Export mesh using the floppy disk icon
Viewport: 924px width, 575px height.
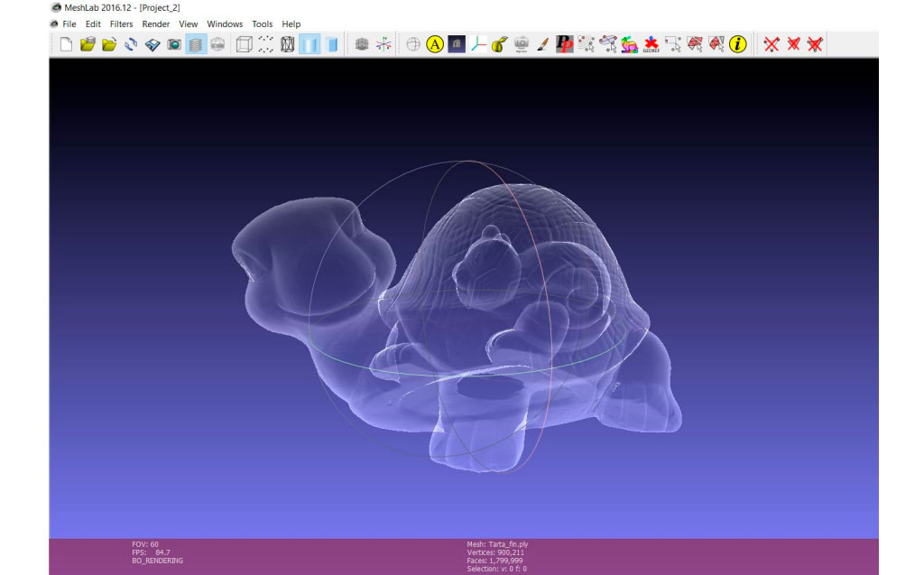click(152, 44)
